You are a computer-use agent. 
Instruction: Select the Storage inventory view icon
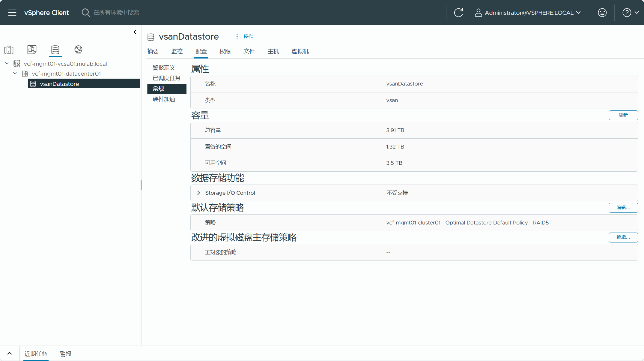point(55,50)
